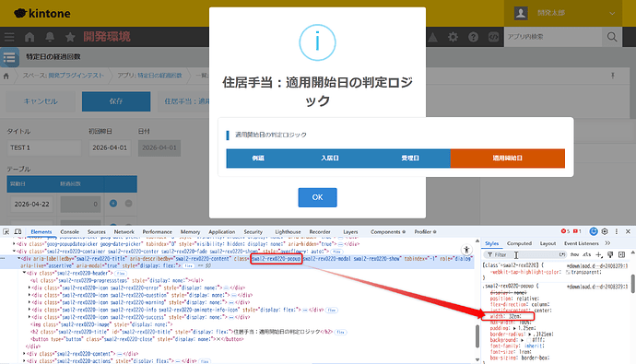The image size is (636, 364).
Task: Click the キャンセル button
Action: (41, 101)
